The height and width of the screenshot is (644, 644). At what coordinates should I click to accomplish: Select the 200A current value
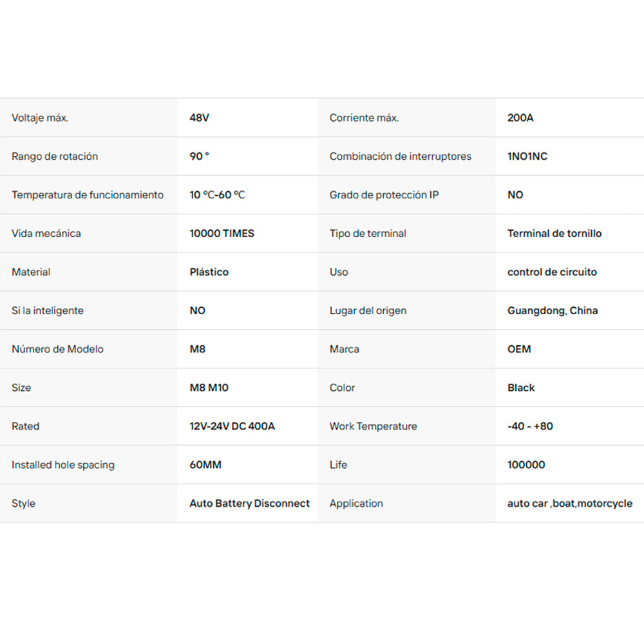(520, 118)
